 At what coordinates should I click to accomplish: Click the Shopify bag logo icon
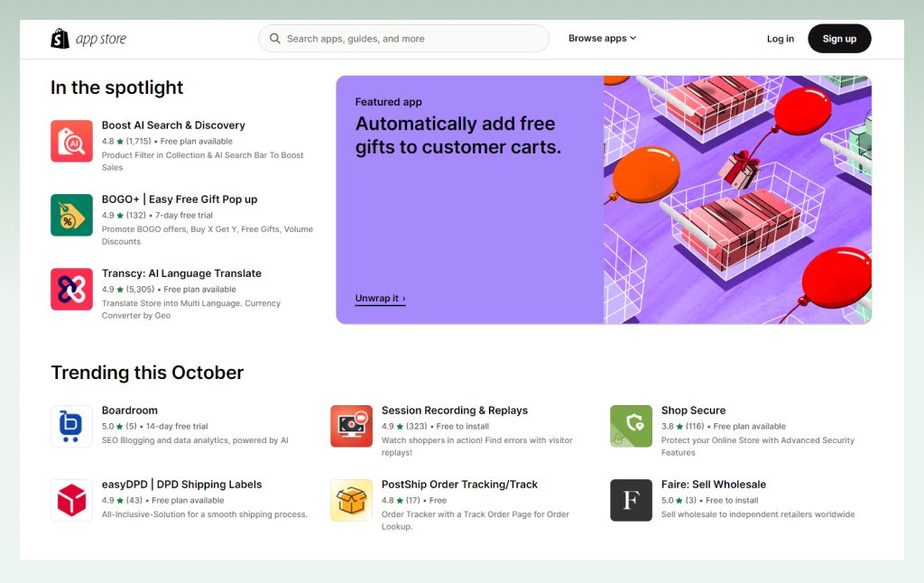60,39
